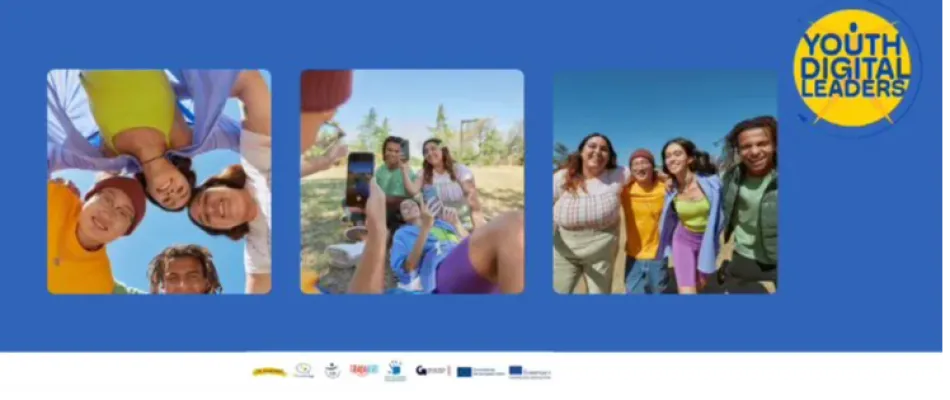Open the left photo of friends huddled overhead
Image resolution: width=950 pixels, height=400 pixels.
pos(159,181)
